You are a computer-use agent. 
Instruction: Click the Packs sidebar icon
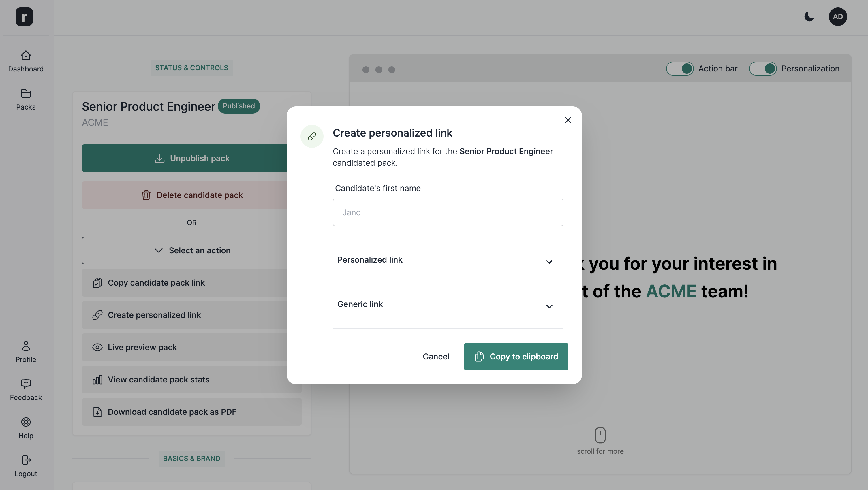(26, 99)
